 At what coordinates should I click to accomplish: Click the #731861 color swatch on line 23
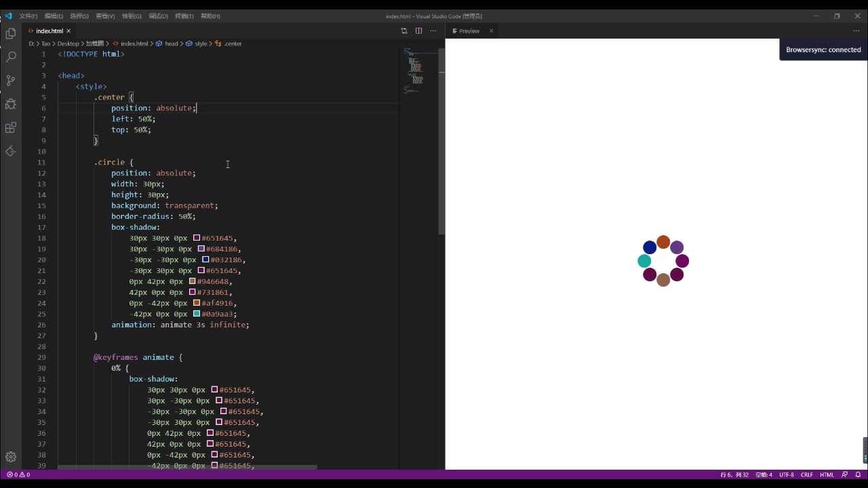point(193,292)
